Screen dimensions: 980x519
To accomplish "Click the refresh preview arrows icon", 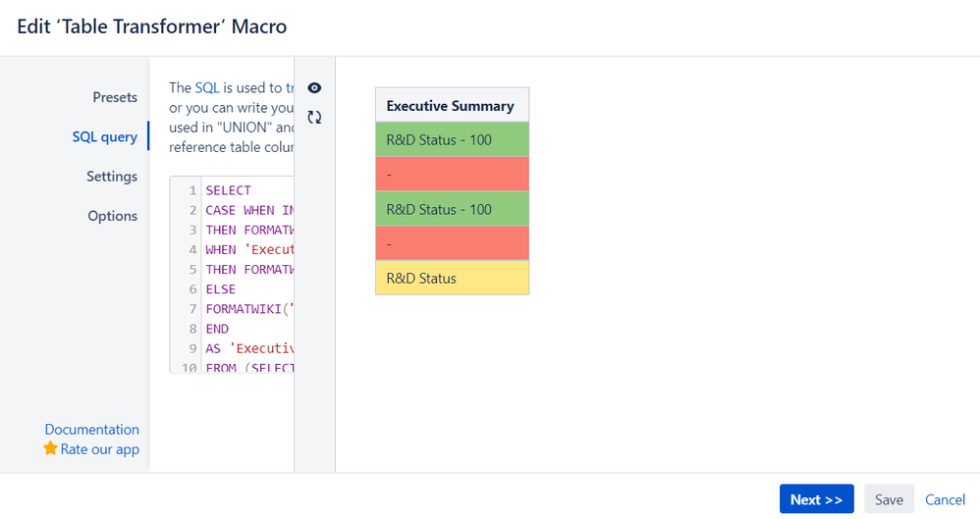I will point(314,118).
